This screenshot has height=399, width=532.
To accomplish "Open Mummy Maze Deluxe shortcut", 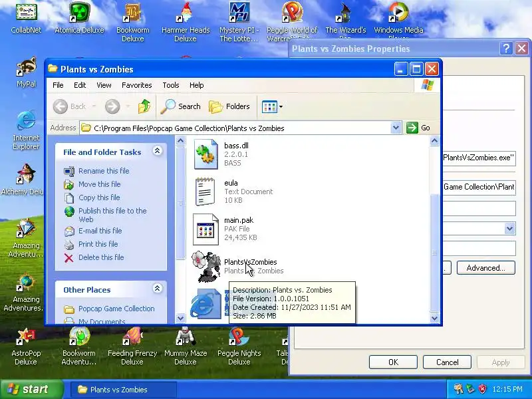I will (186, 346).
